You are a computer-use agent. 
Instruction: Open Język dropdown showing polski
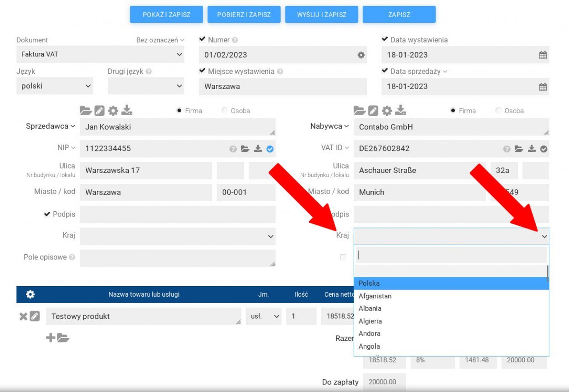tap(55, 86)
